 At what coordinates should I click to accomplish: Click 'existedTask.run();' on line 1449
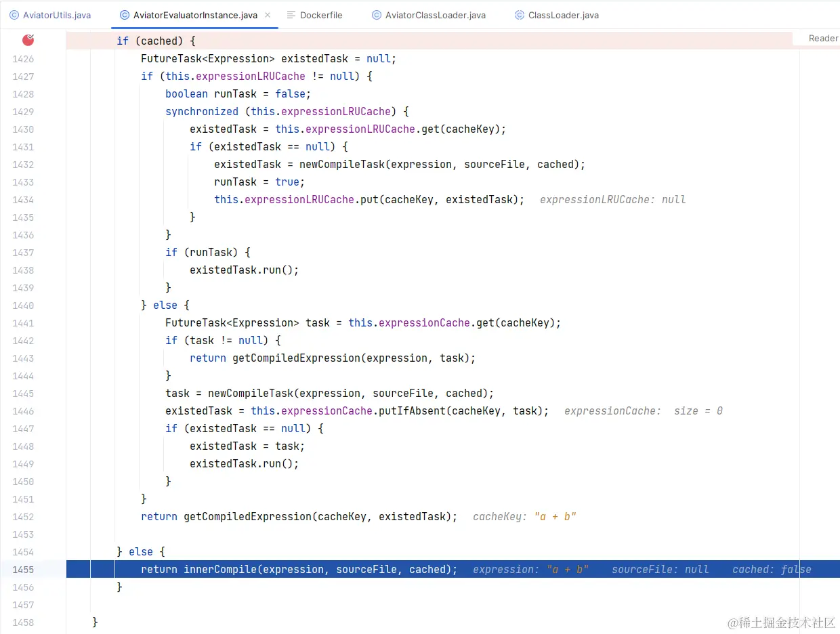tap(245, 464)
